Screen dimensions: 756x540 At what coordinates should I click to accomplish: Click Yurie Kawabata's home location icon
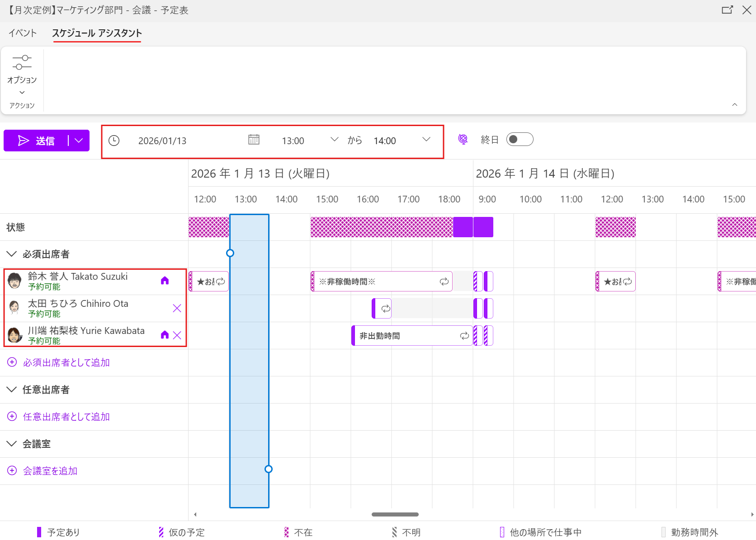165,335
